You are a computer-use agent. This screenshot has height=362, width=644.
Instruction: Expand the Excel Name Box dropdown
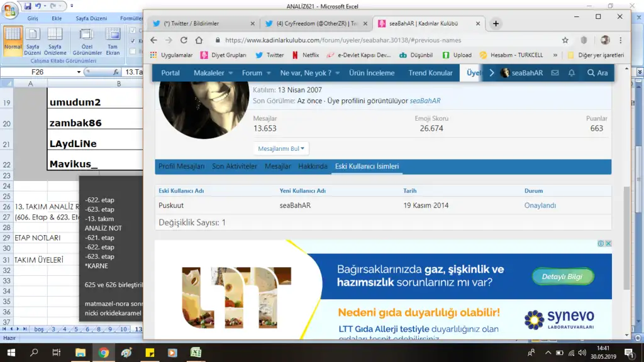[x=79, y=72]
